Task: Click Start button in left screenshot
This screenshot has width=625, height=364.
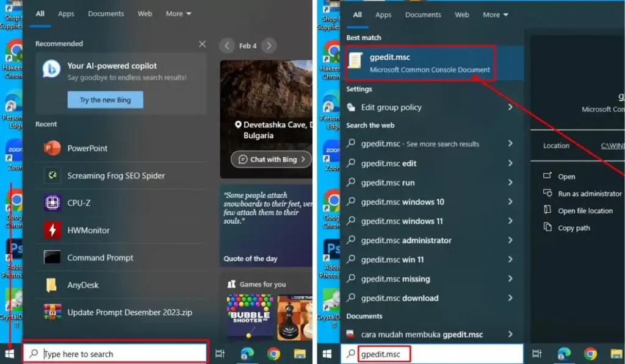Action: [10, 354]
